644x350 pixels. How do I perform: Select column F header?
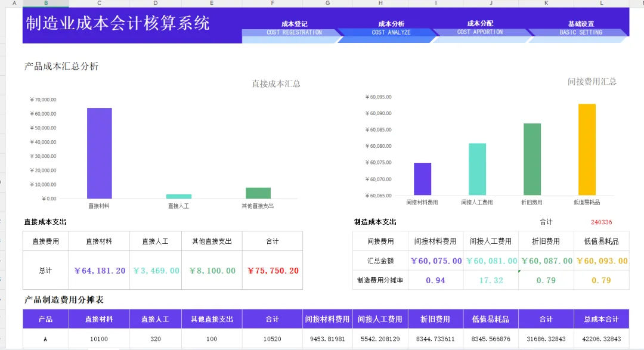click(x=273, y=3)
